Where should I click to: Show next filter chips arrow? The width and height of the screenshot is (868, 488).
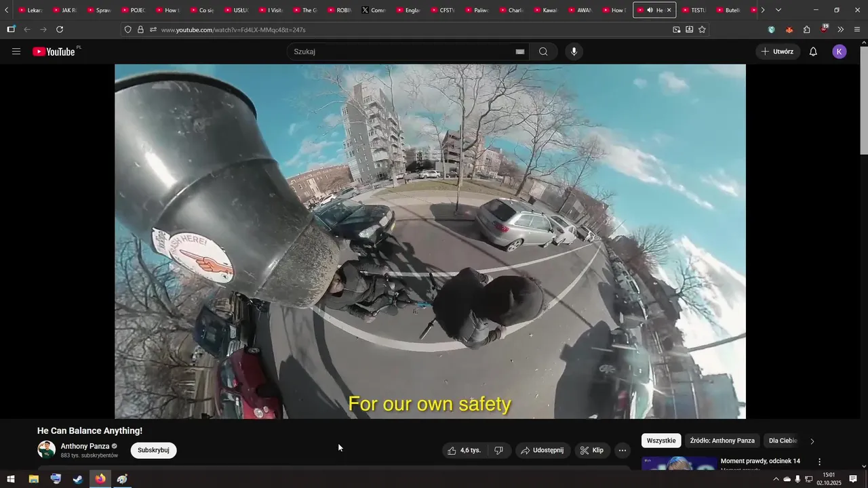812,441
